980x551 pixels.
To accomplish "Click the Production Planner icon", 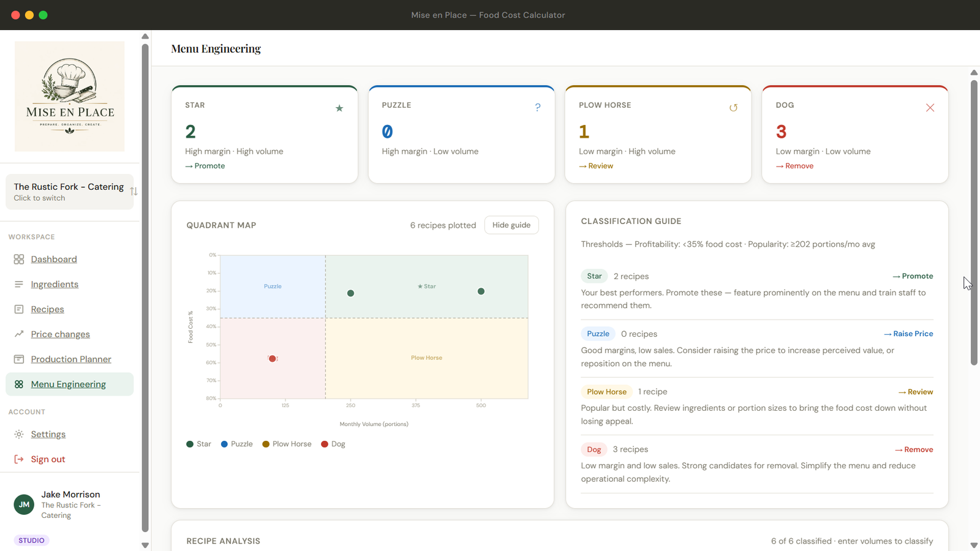I will tap(19, 359).
